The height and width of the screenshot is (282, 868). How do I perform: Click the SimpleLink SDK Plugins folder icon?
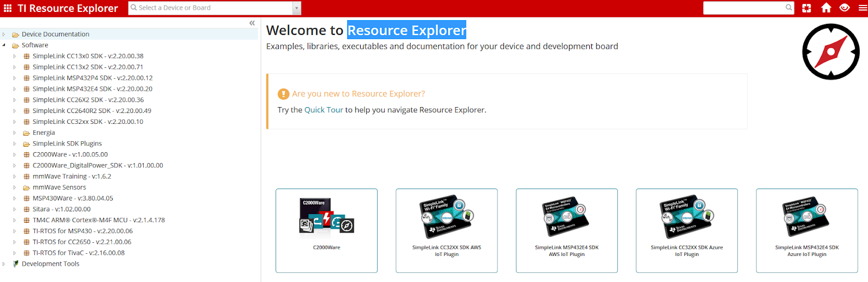click(27, 144)
